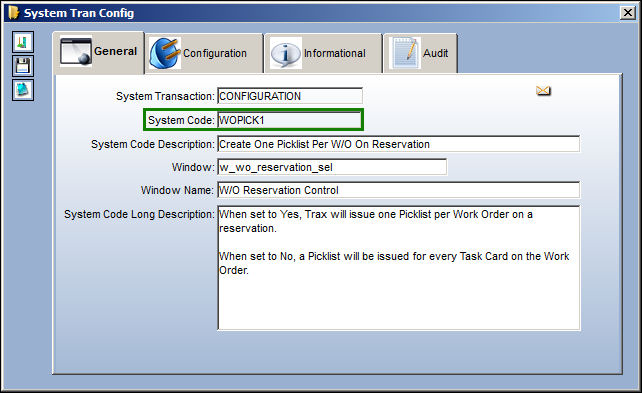Click the System Code Description field
Screen dimensions: 642x393
click(x=398, y=144)
